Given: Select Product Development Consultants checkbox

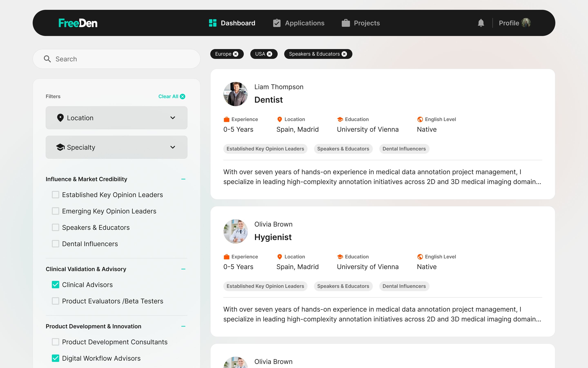Looking at the screenshot, I should pyautogui.click(x=55, y=342).
